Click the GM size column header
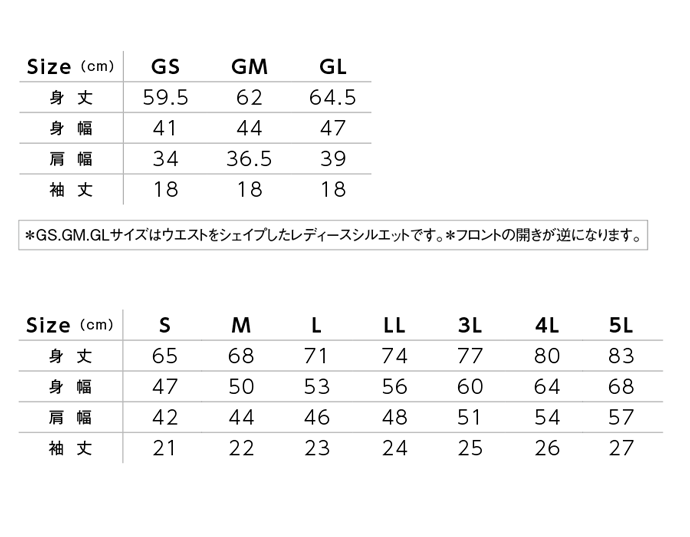Viewport: 690px width, 537px height. (250, 67)
